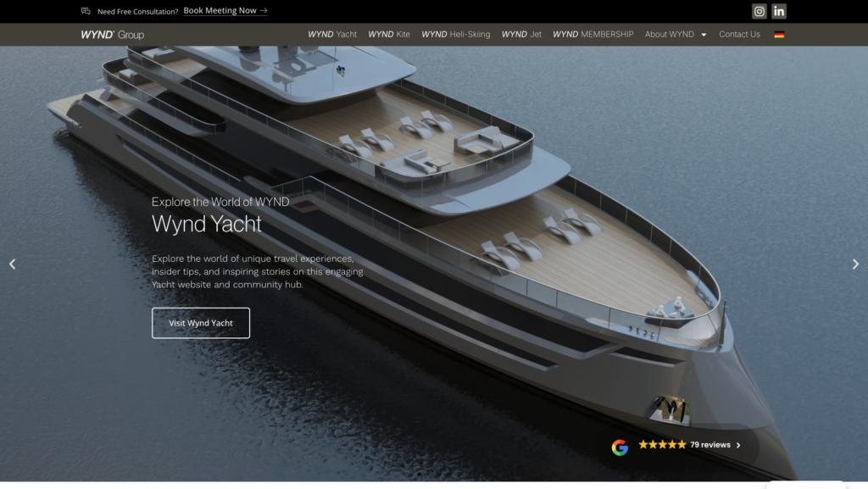This screenshot has width=868, height=489.
Task: Switch language using the German flag
Action: tap(779, 35)
